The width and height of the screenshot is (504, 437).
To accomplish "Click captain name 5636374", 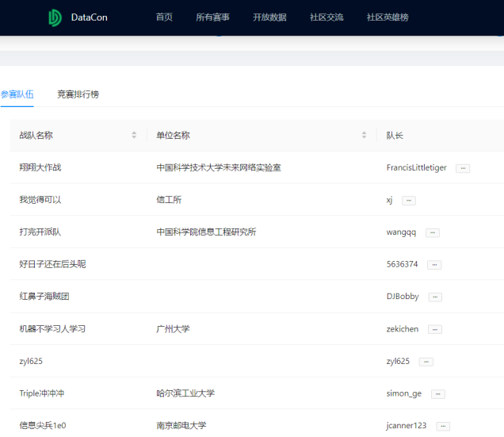I will tap(403, 264).
